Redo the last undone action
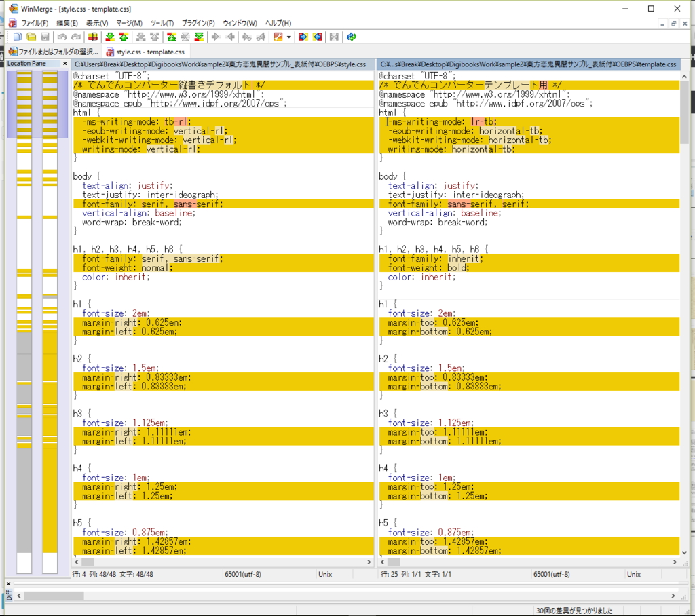Viewport: 695px width, 616px height. [x=76, y=37]
